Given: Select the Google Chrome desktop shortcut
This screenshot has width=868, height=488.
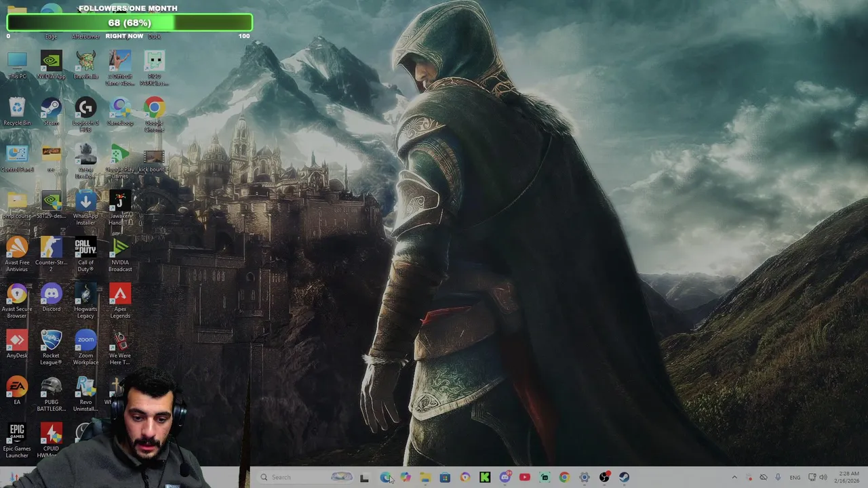Looking at the screenshot, I should (x=155, y=114).
